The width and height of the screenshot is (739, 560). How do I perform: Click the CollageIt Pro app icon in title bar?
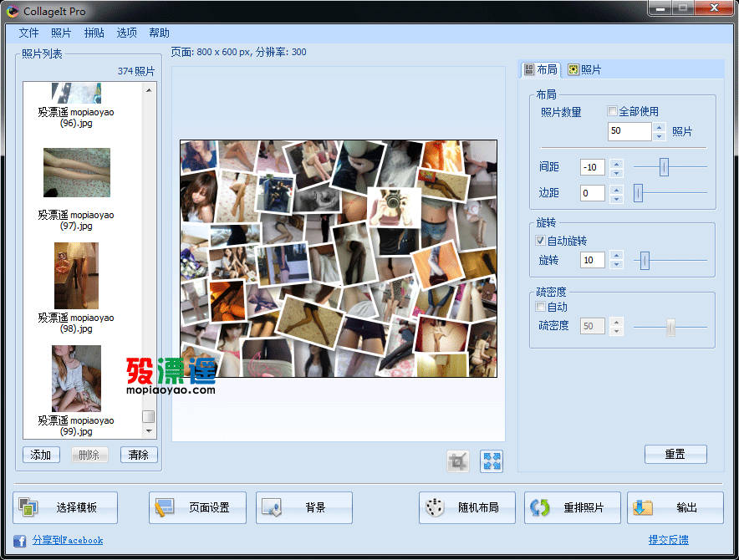(13, 11)
